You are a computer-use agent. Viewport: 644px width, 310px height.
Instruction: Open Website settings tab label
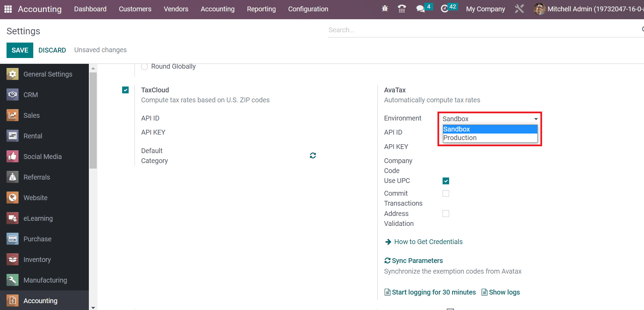(35, 198)
